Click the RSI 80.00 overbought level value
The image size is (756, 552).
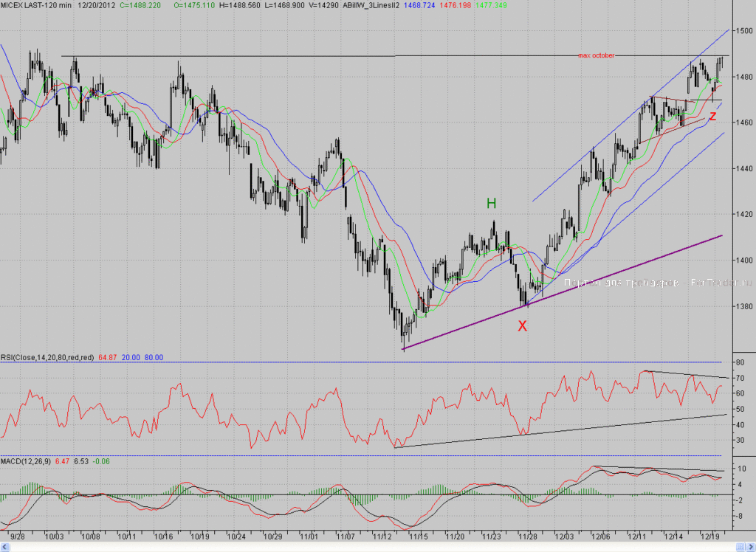(x=154, y=358)
